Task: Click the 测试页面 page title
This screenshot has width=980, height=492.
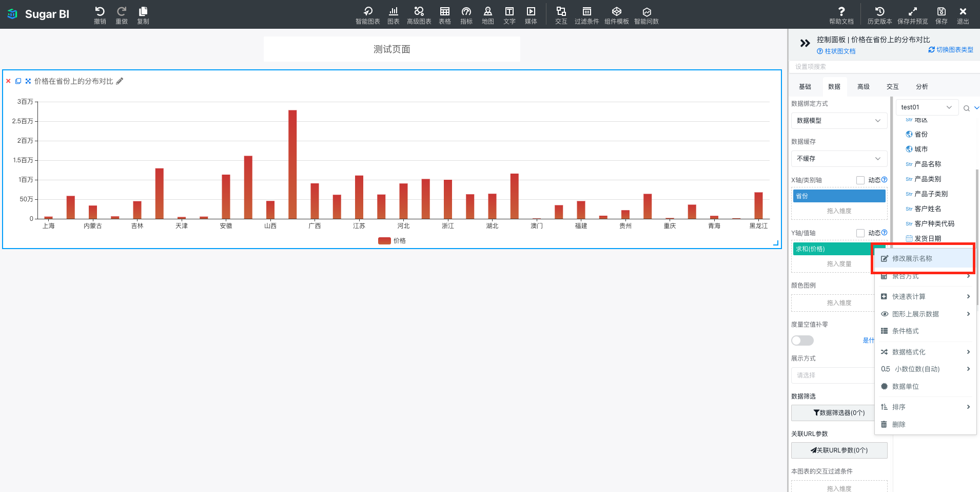Action: coord(392,49)
